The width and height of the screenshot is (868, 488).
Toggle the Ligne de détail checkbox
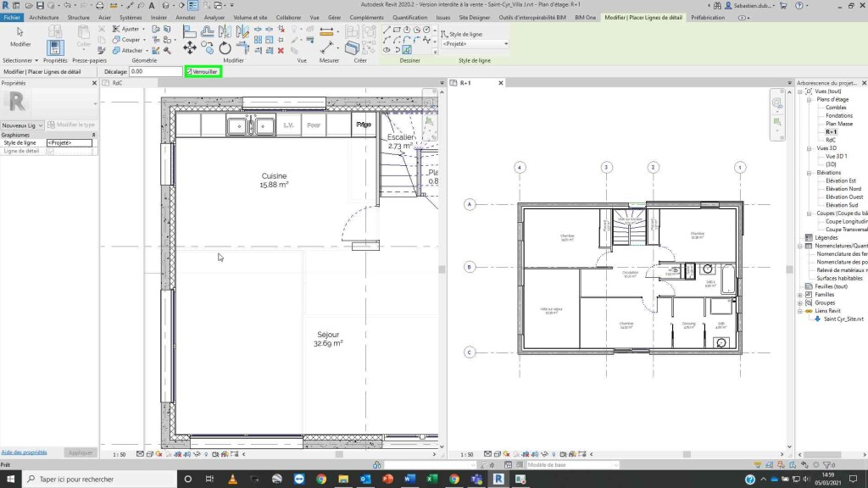coord(51,152)
